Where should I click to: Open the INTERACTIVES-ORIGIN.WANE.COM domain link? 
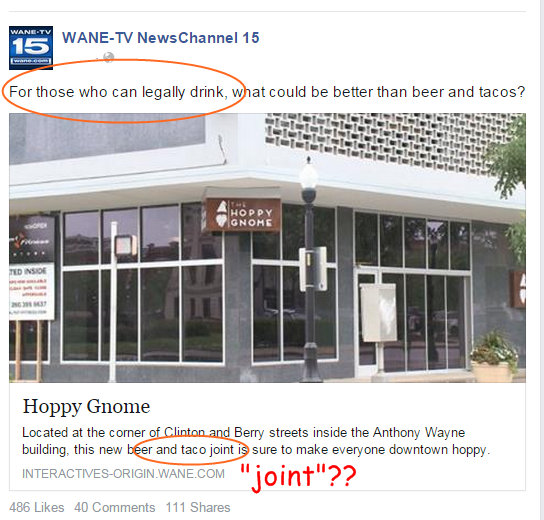tap(124, 474)
